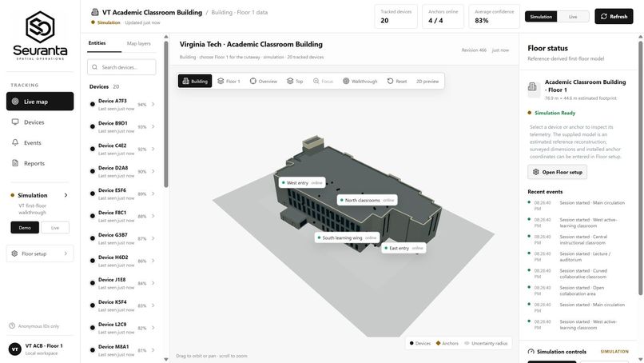Screen dimensions: 644x363
Task: Switch header mode to Simulation
Action: [541, 17]
